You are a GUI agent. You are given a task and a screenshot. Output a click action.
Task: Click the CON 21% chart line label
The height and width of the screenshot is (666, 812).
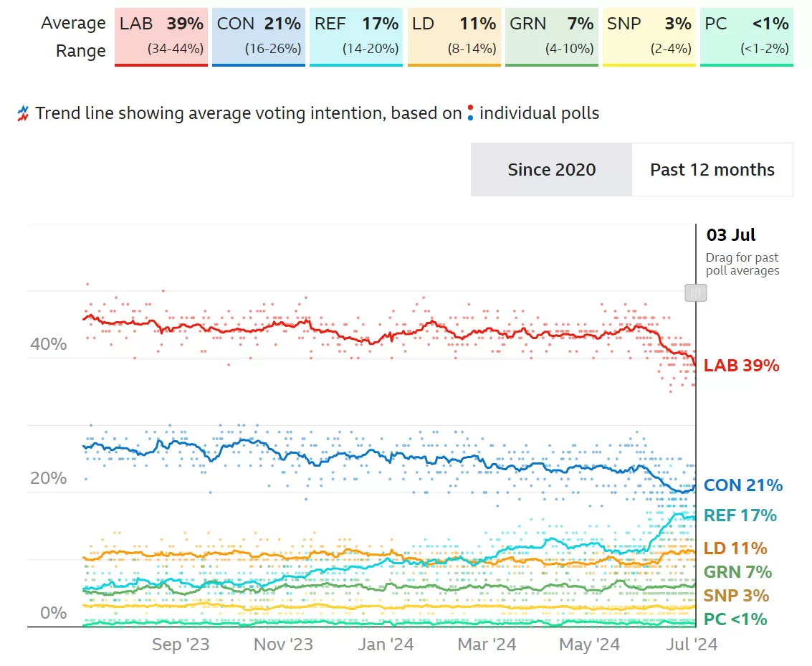(x=742, y=485)
